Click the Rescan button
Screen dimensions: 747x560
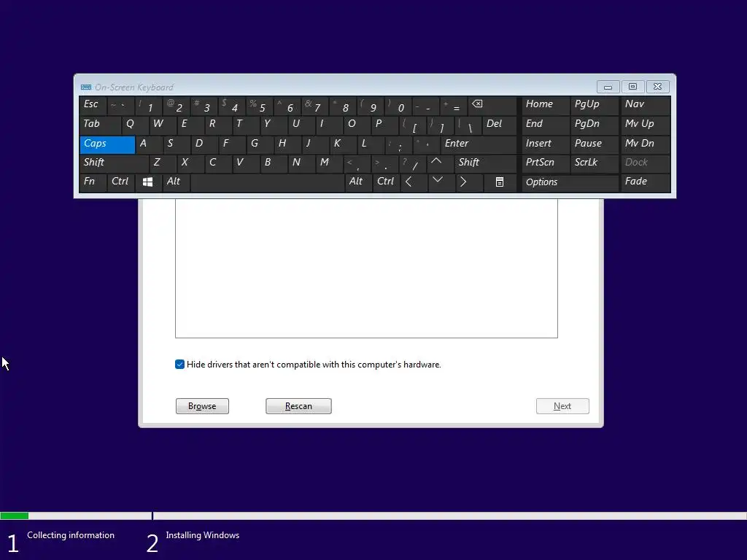(x=298, y=406)
